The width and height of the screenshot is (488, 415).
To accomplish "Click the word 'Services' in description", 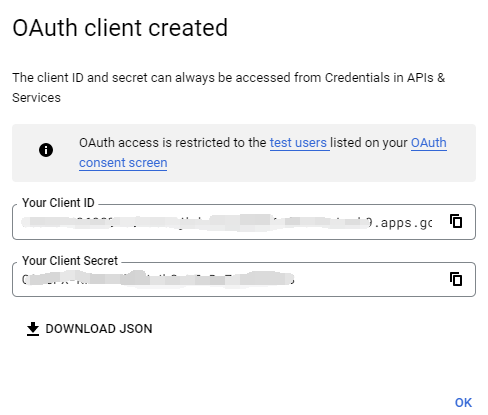I will (36, 98).
